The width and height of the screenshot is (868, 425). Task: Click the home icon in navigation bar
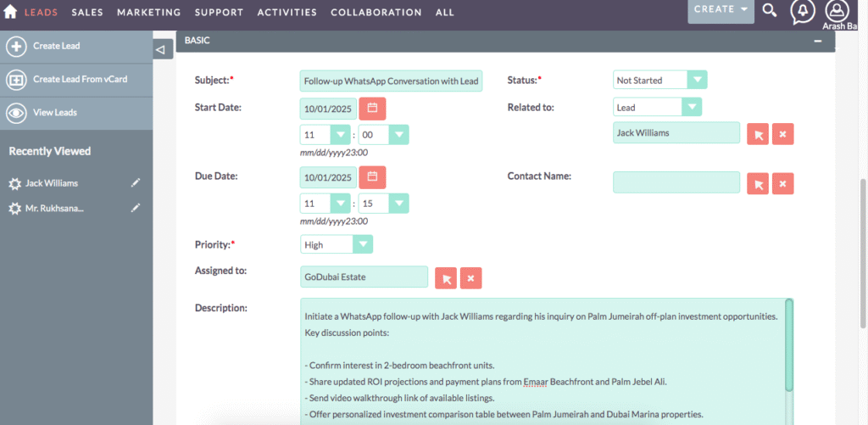(10, 12)
